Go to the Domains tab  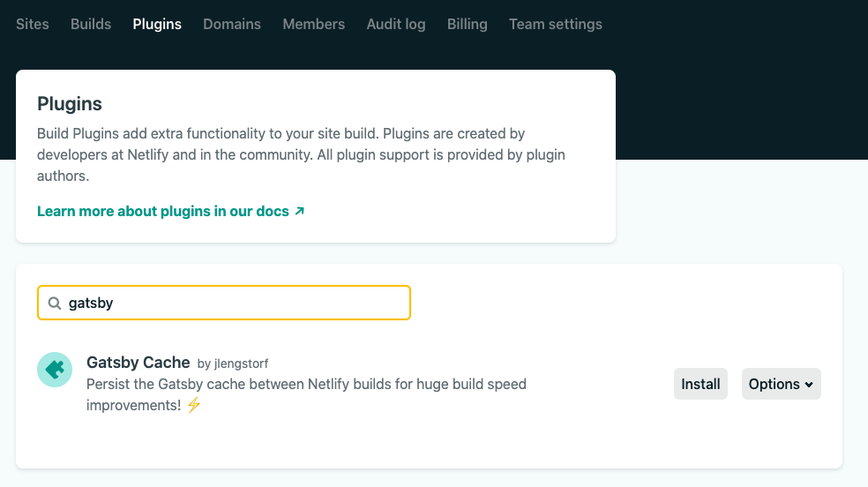[x=232, y=25]
